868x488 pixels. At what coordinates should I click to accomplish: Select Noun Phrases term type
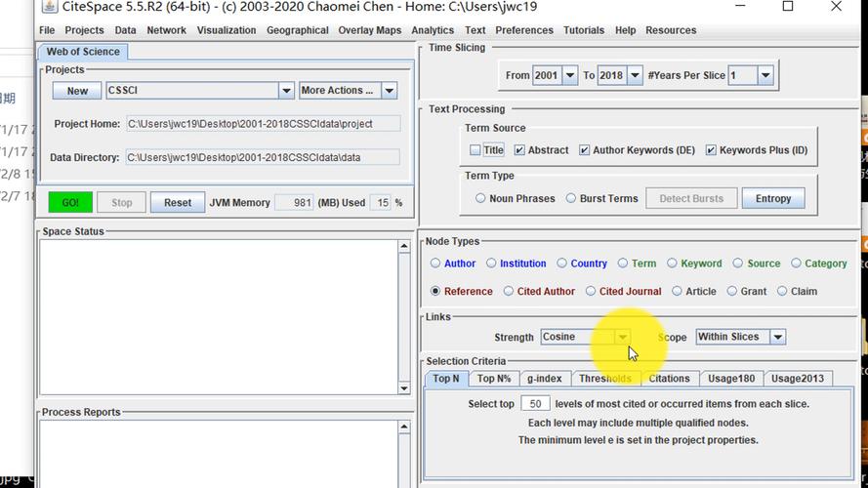[x=480, y=198]
